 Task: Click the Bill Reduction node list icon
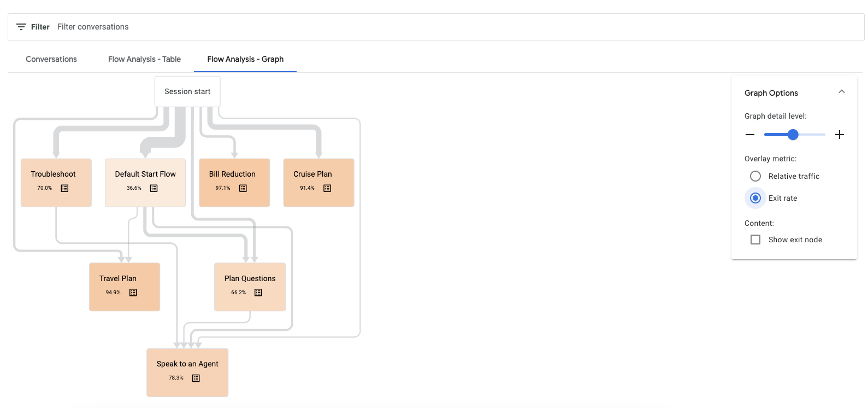243,188
